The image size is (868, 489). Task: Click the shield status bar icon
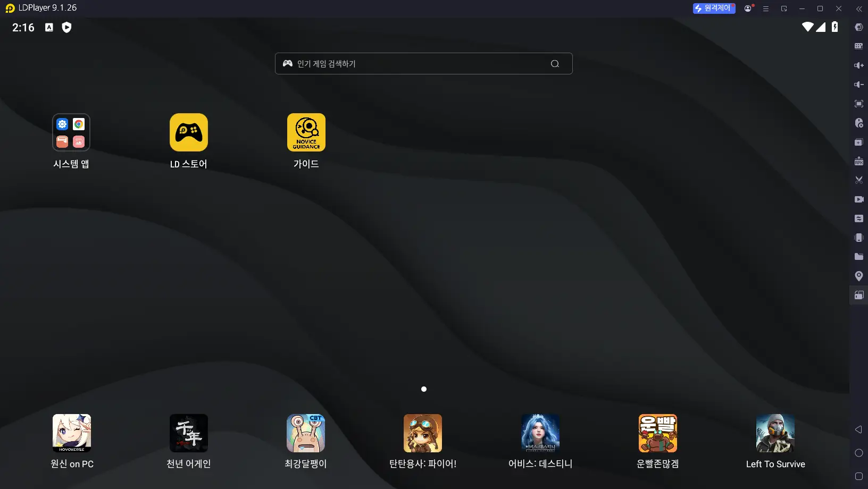[x=66, y=28]
